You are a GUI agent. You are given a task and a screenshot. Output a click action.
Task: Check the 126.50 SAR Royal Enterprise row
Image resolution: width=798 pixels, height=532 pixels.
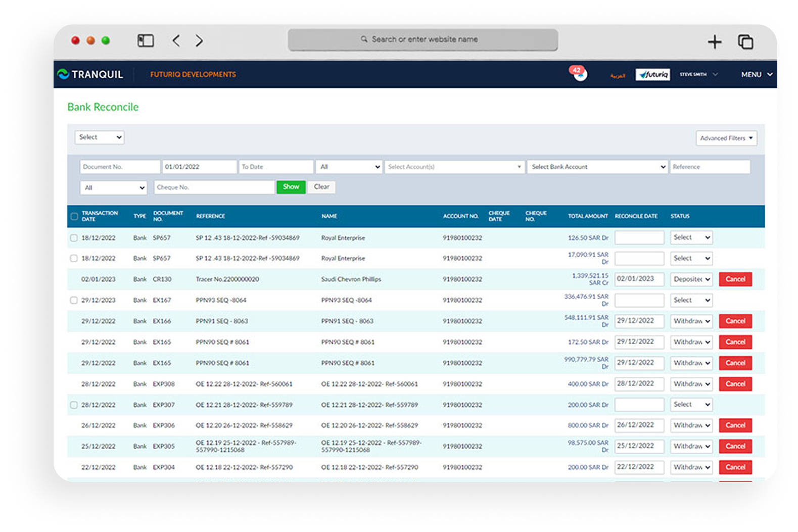[74, 238]
